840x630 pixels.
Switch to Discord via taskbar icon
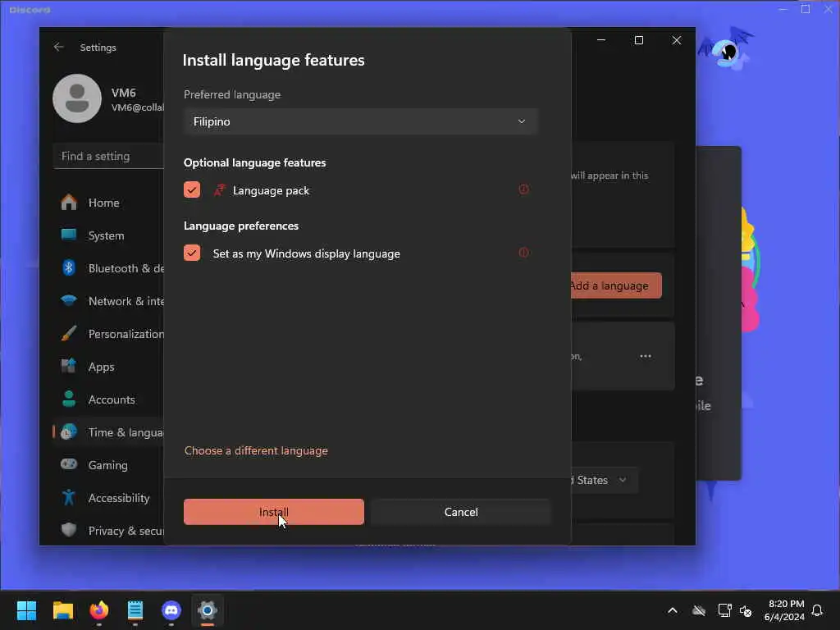point(171,610)
